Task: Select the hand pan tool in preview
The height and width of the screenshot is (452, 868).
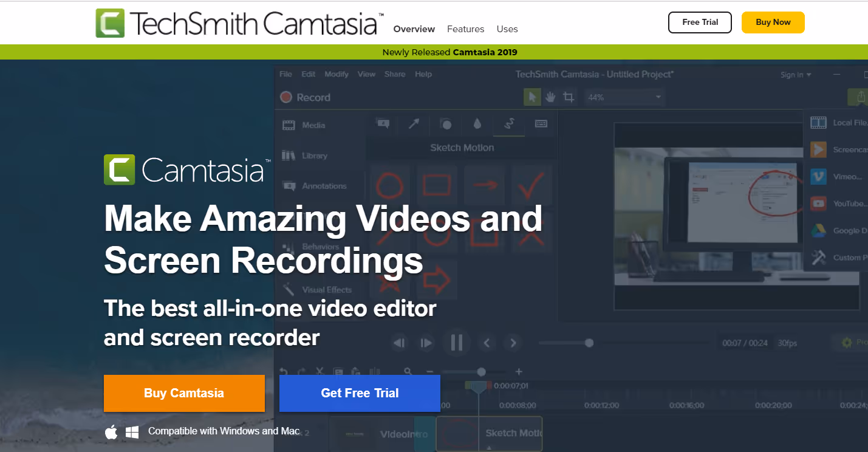Action: click(x=550, y=97)
